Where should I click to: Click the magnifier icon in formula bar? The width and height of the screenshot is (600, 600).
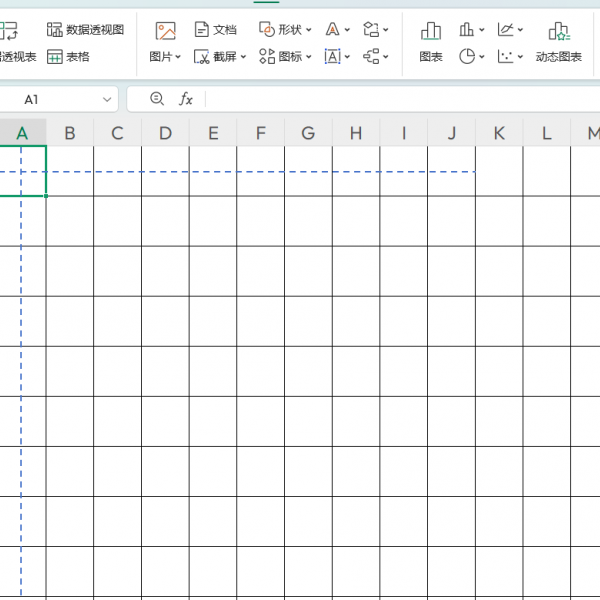point(156,99)
